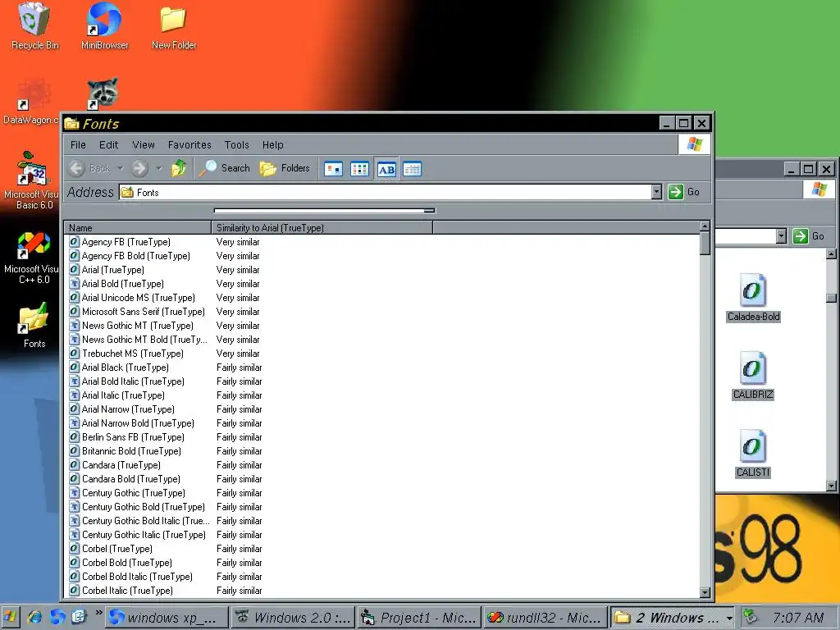
Task: Open the Forward button history dropdown
Action: (x=158, y=168)
